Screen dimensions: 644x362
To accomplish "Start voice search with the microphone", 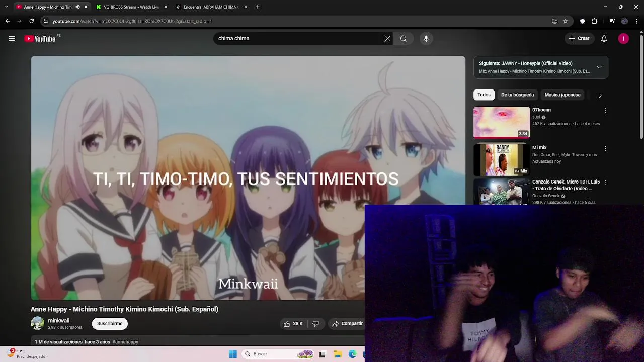I will (426, 39).
